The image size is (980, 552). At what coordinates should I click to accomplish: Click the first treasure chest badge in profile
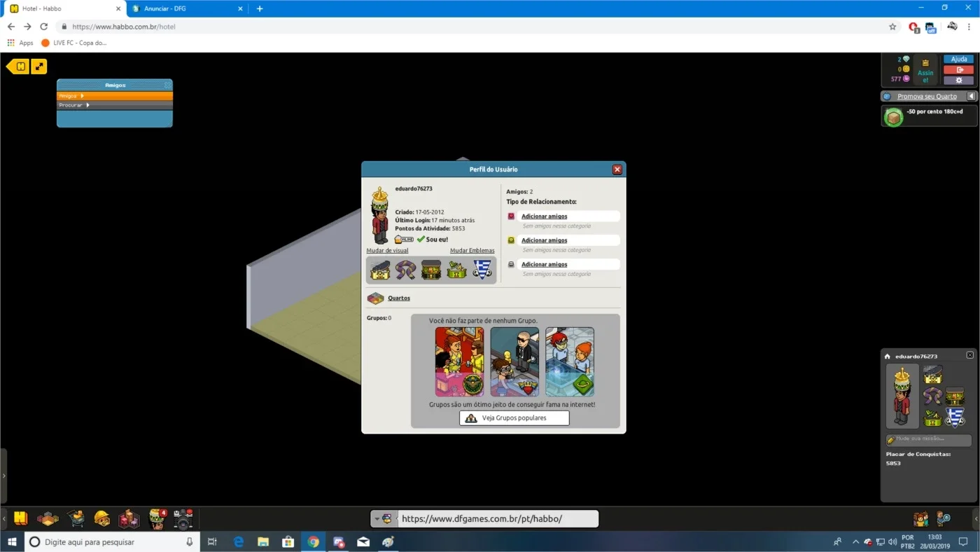380,270
